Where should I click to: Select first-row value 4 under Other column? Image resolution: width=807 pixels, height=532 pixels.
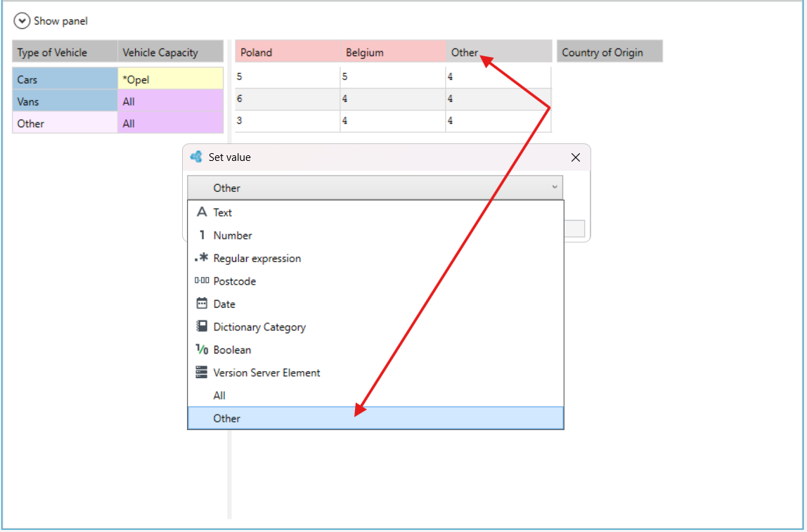pyautogui.click(x=498, y=77)
